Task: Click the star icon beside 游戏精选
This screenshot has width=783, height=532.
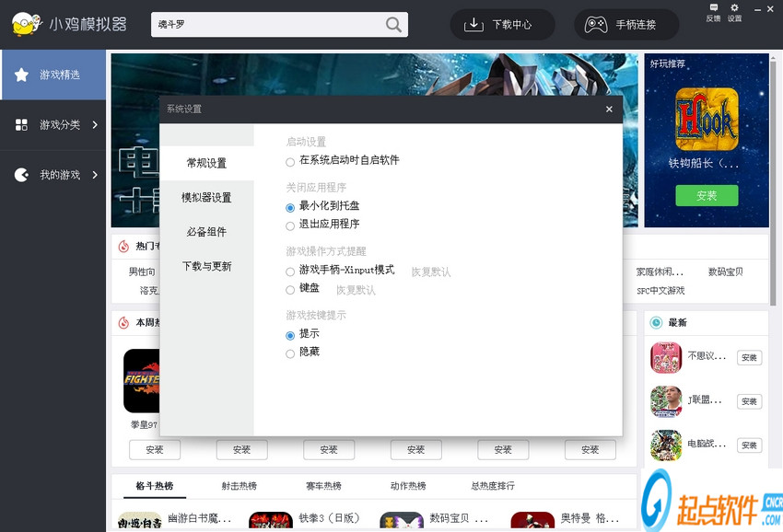Action: [x=21, y=75]
